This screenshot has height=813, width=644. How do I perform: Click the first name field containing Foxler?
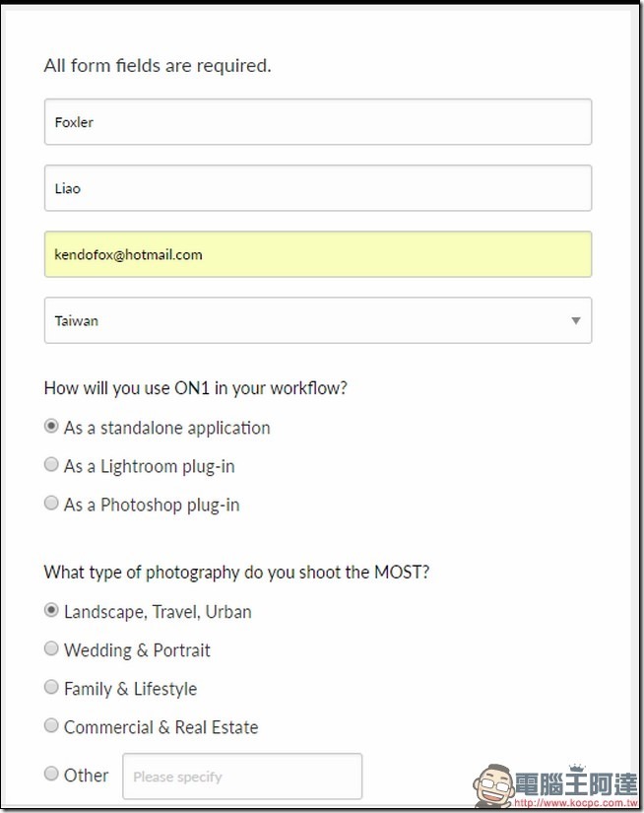(x=318, y=122)
